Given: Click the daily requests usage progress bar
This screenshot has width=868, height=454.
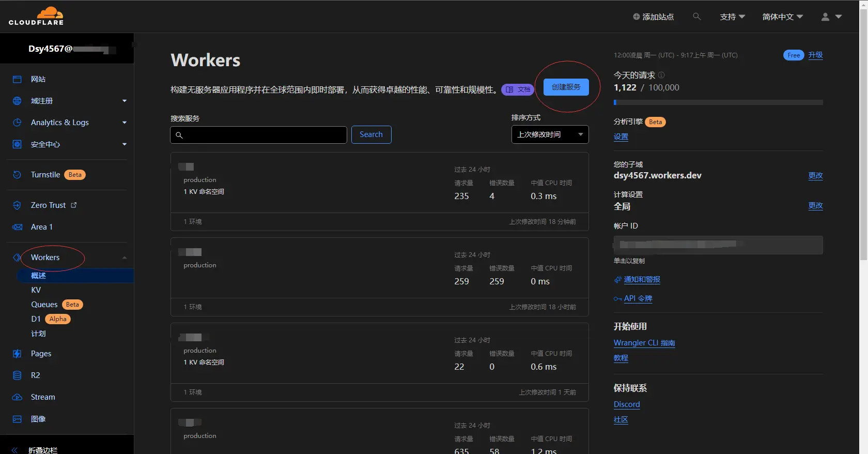Looking at the screenshot, I should coord(718,102).
